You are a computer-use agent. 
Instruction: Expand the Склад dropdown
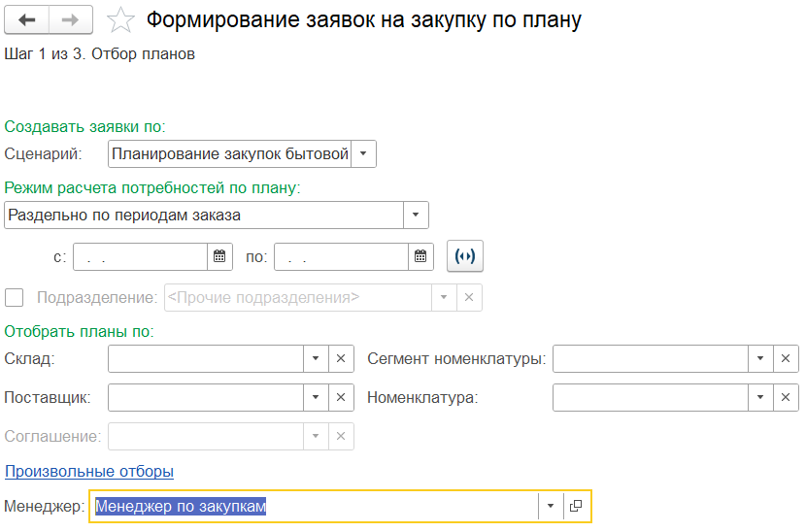tap(316, 359)
